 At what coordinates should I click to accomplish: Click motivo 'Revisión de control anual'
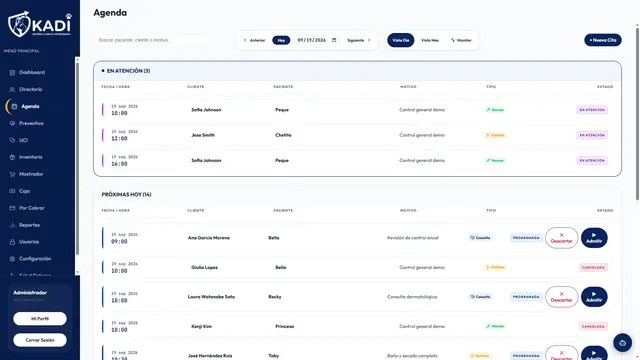[413, 238]
